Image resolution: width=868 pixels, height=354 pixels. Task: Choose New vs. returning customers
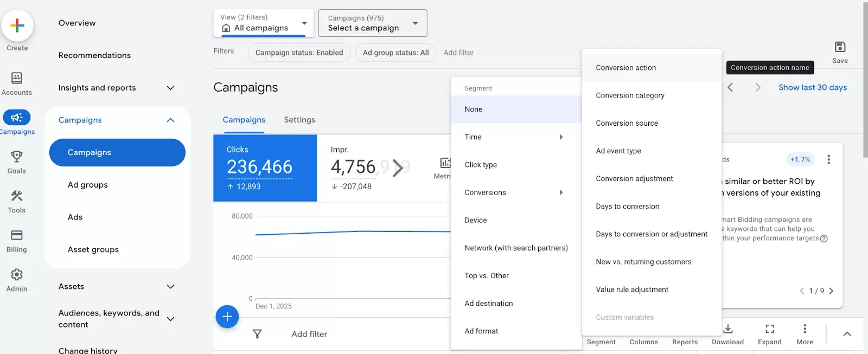point(652,262)
